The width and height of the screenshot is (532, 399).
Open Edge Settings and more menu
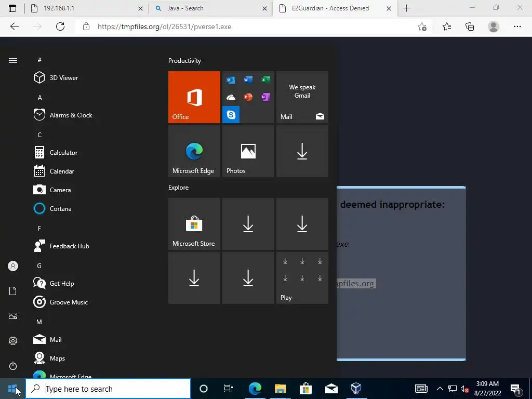coord(517,26)
